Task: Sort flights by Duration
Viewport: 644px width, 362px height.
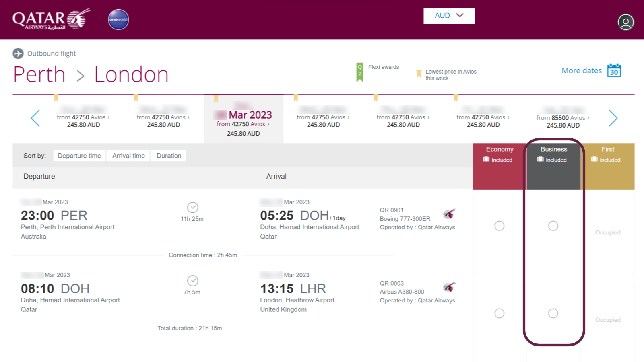Action: tap(169, 156)
